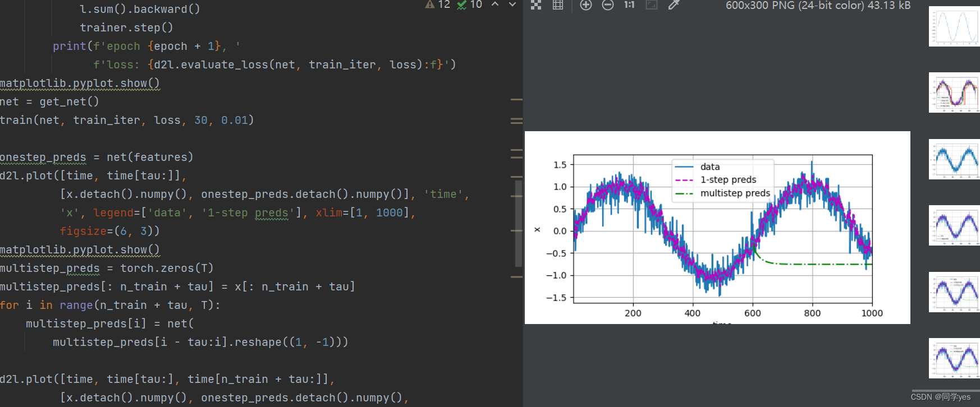Image resolution: width=980 pixels, height=407 pixels.
Task: Click the line "print(f'epoch {epoch + 1}, '"
Action: (x=146, y=46)
